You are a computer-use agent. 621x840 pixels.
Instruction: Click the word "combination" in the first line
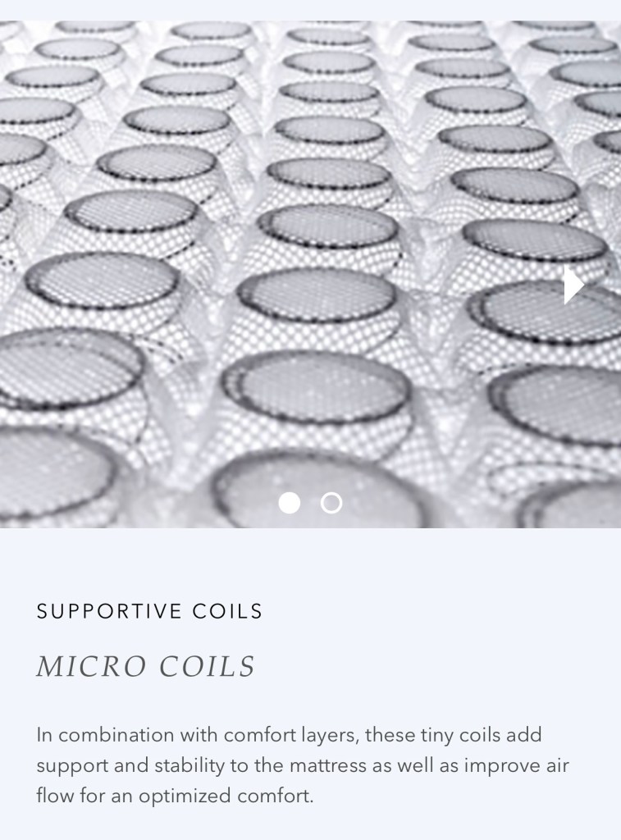click(x=116, y=735)
